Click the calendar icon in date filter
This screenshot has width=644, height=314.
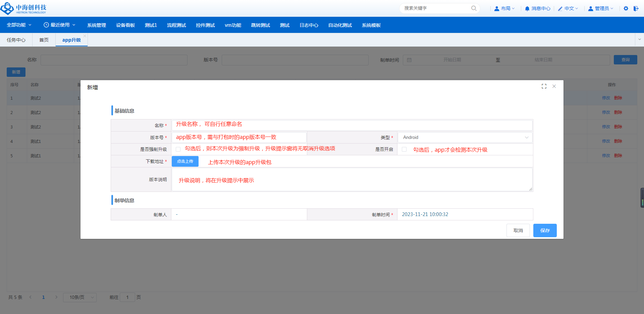[409, 60]
